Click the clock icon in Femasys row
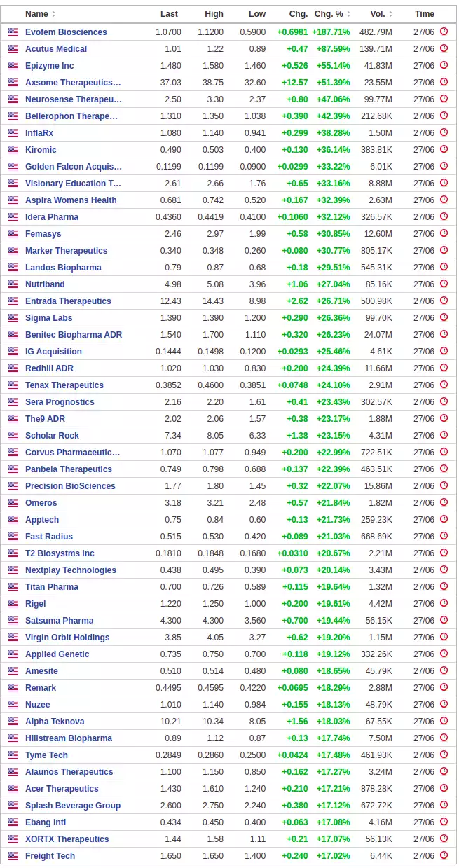This screenshot has width=459, height=868. coord(444,233)
